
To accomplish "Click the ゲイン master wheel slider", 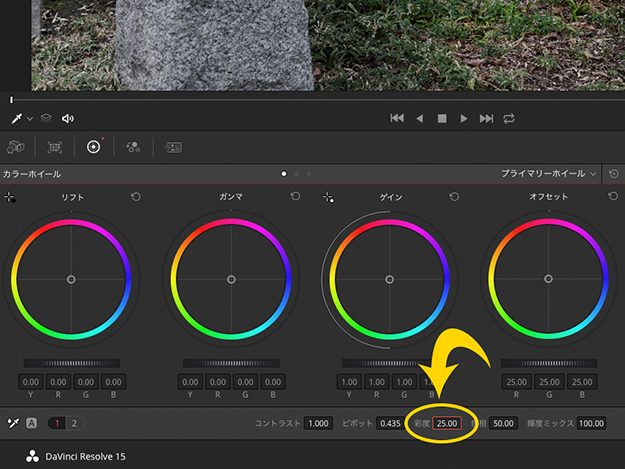I will (x=391, y=362).
